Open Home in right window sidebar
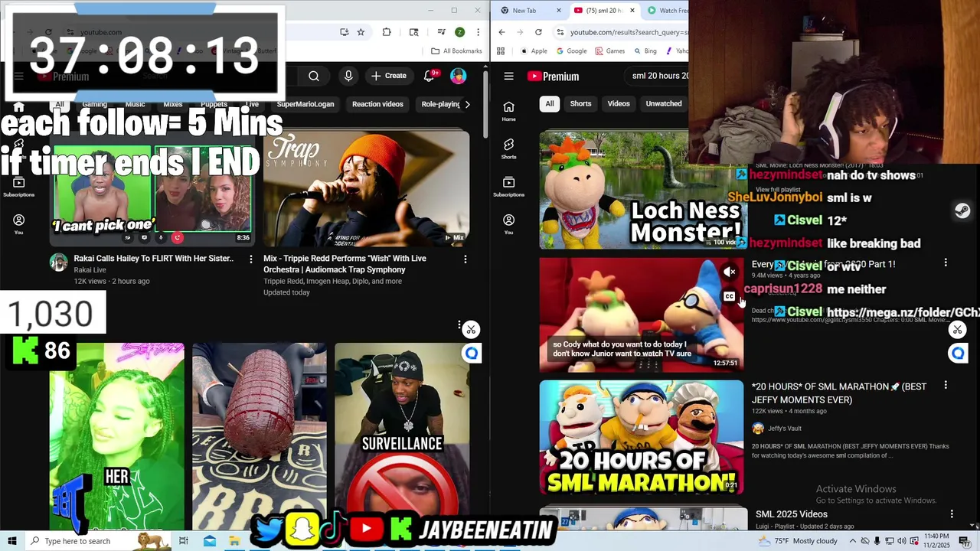Viewport: 980px width, 551px height. [x=508, y=111]
